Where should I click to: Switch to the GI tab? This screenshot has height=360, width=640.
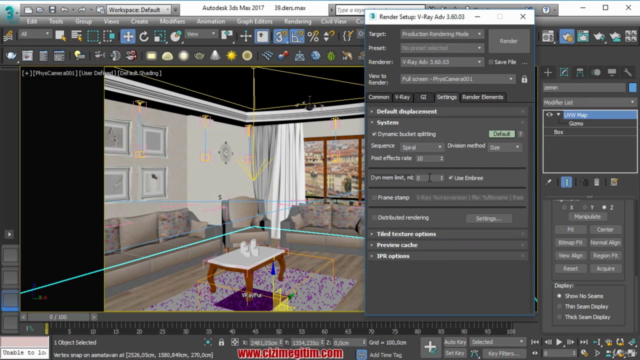click(x=423, y=97)
